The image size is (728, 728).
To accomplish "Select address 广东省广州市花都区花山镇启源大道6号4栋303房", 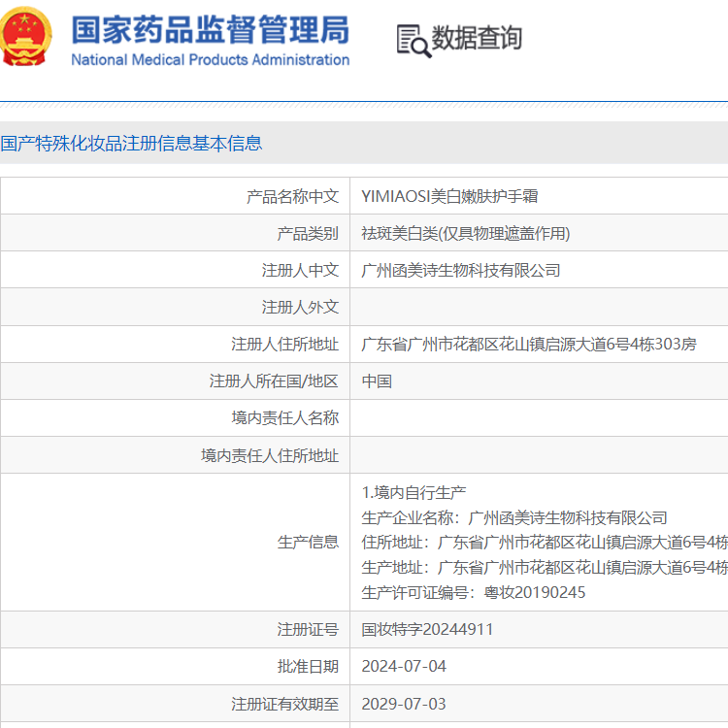I will [x=529, y=344].
